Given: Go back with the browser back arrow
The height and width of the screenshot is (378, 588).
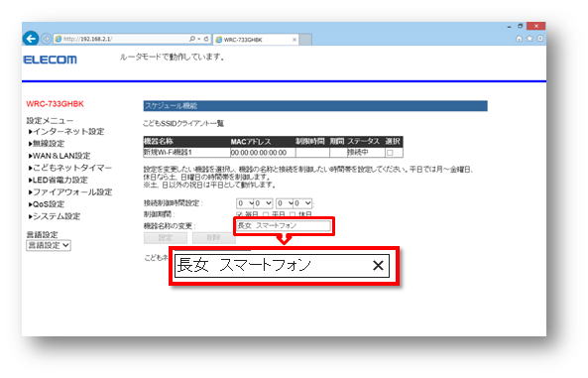Looking at the screenshot, I should click(31, 39).
